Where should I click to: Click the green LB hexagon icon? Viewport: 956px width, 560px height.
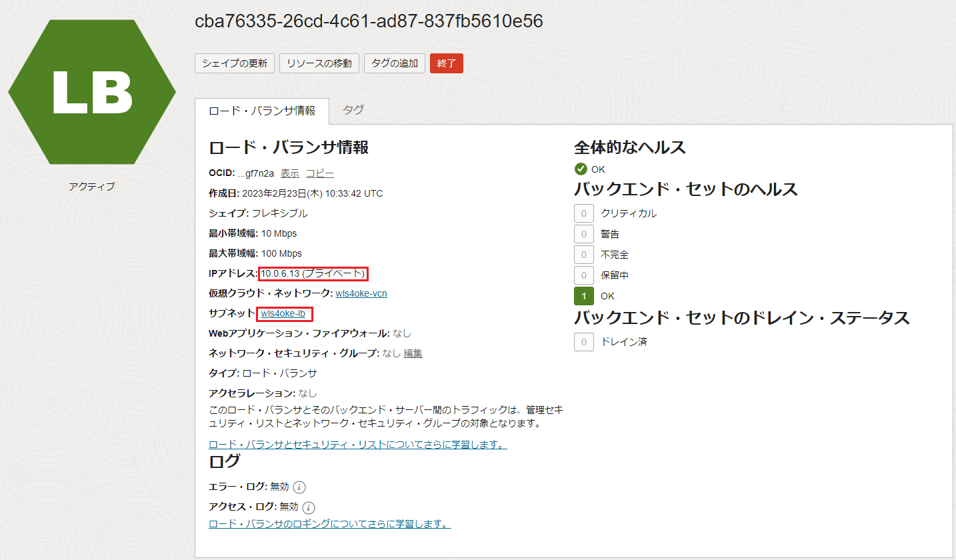coord(92,92)
